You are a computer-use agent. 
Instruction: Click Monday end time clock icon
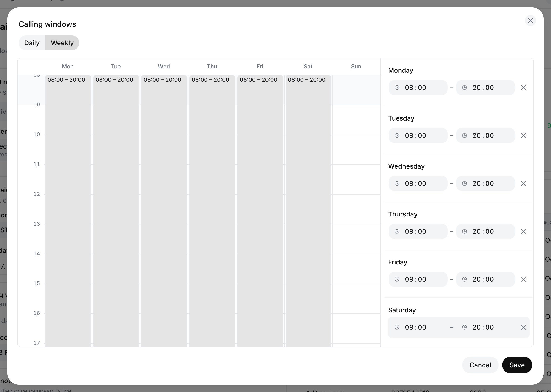coord(464,88)
